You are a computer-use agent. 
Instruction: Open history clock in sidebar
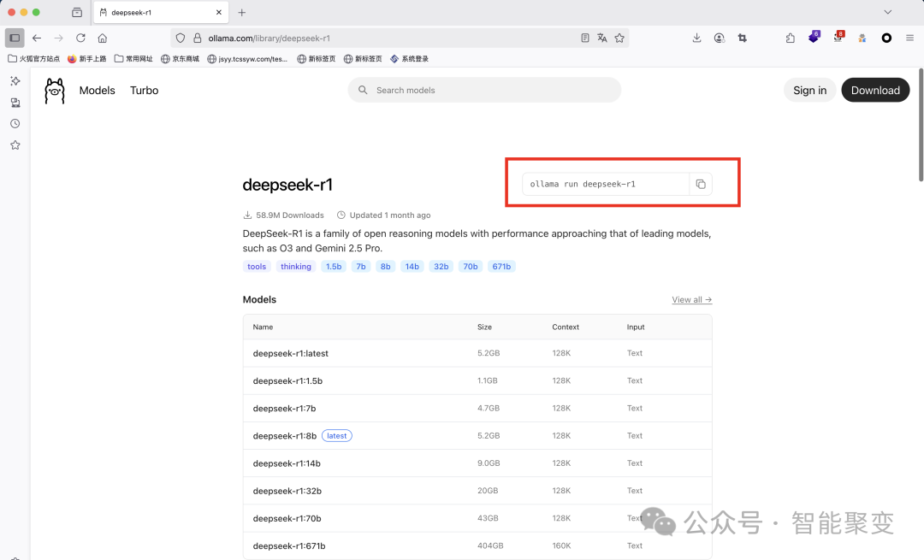[x=15, y=124]
